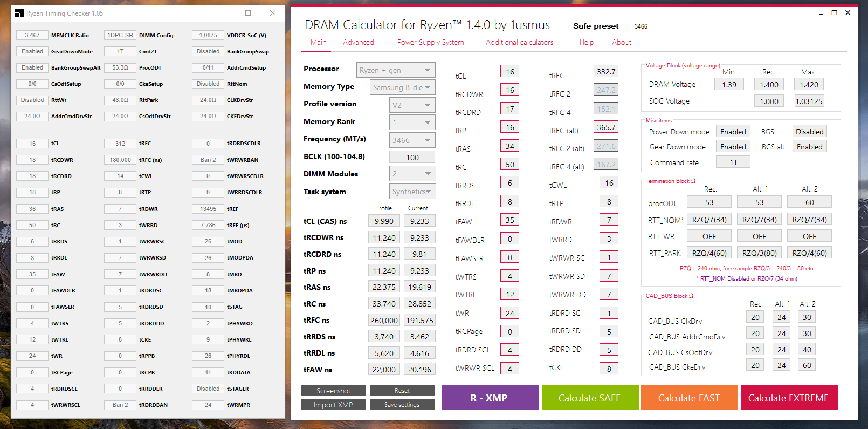Click the RTT_PARK Alt. 1 RZQ/3(80) field
The image size is (868, 429).
[x=760, y=253]
